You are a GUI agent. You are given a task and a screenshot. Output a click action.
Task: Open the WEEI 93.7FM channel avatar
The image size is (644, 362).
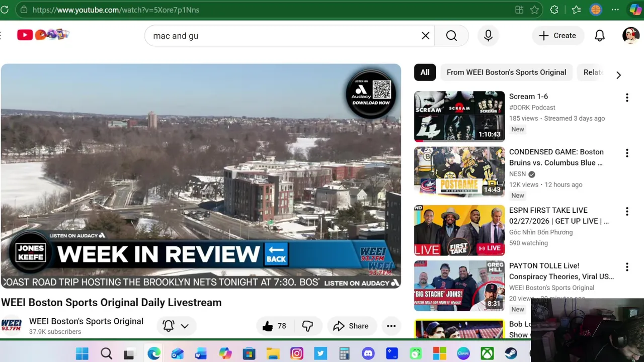click(11, 325)
